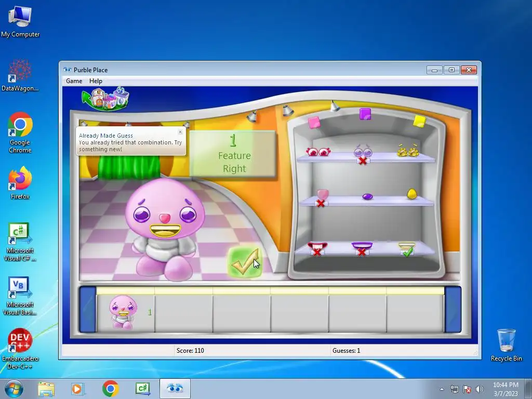Open Firefox desktop shortcut
The width and height of the screenshot is (532, 399).
pyautogui.click(x=20, y=183)
